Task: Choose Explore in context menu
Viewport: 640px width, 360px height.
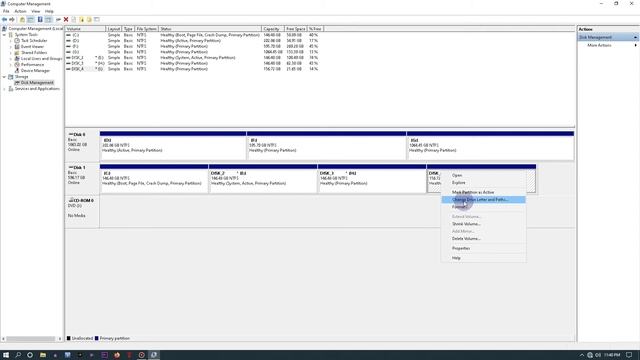Action: click(483, 182)
